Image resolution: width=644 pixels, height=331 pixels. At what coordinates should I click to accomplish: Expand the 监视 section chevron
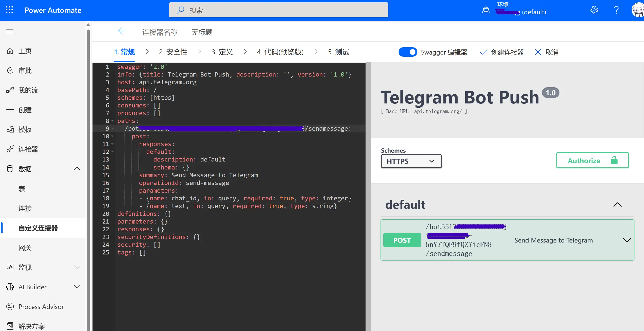click(77, 267)
